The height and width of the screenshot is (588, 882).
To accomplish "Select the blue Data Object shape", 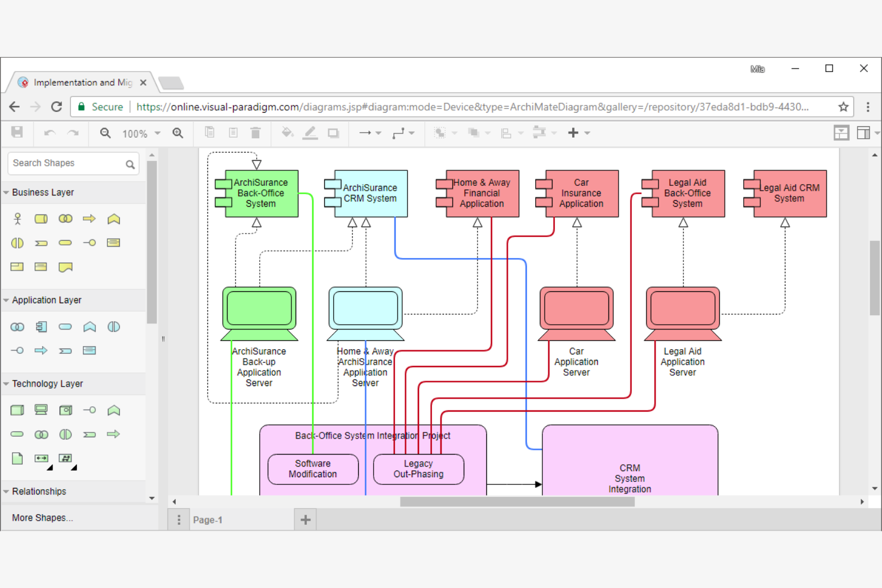I will [89, 350].
